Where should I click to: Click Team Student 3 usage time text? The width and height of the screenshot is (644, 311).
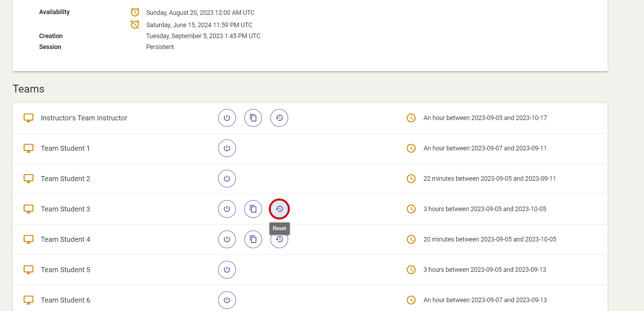tap(484, 209)
